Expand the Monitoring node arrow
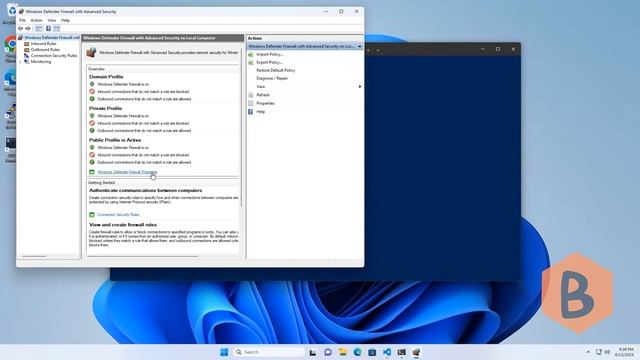This screenshot has height=360, width=640. point(20,62)
